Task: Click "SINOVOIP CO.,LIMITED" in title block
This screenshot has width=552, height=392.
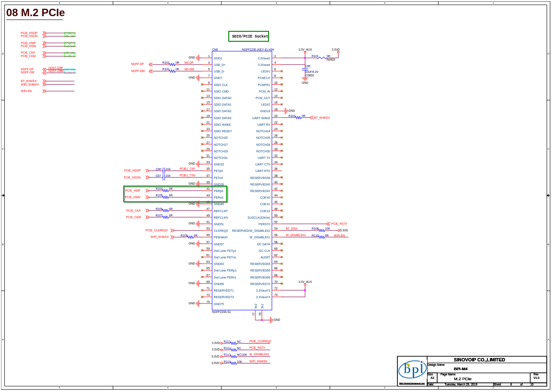Action: coord(479,360)
